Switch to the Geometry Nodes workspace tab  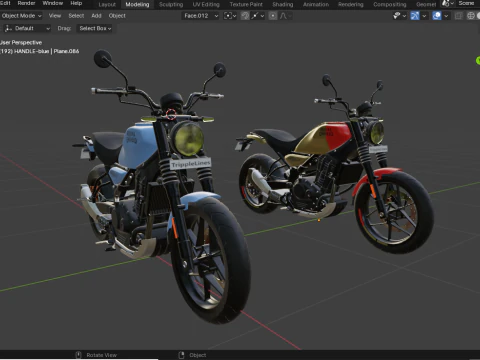tap(426, 4)
